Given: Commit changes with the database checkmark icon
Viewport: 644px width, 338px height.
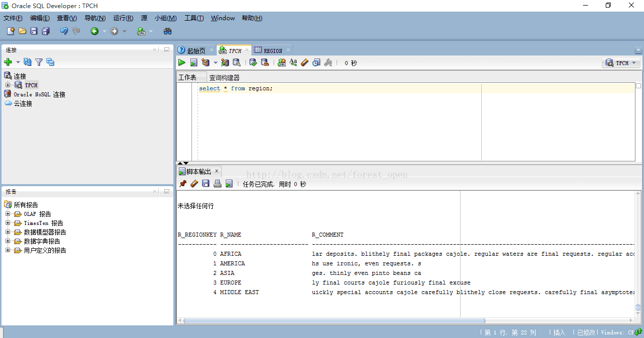Looking at the screenshot, I should click(x=253, y=63).
